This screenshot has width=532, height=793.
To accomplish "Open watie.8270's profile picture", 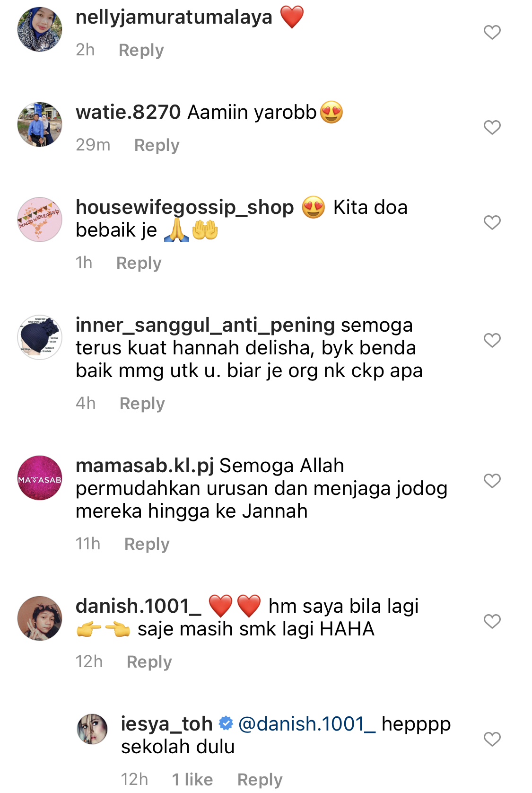I will click(x=40, y=124).
